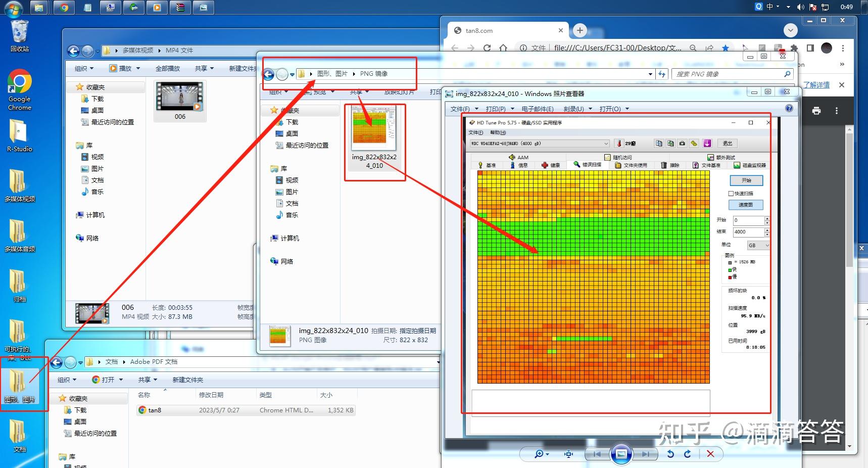Expand the browser tab list chevron
This screenshot has height=468, width=868.
(x=790, y=30)
